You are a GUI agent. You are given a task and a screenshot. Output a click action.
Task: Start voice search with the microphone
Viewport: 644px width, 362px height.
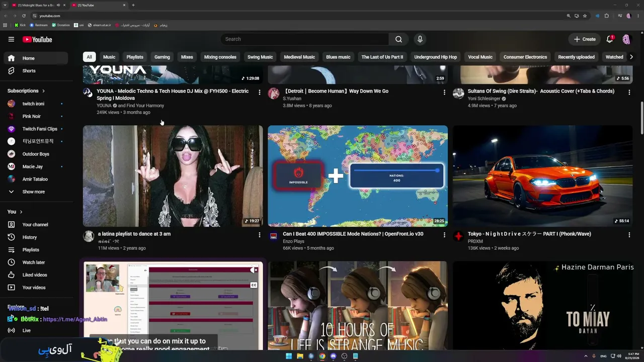pos(420,39)
